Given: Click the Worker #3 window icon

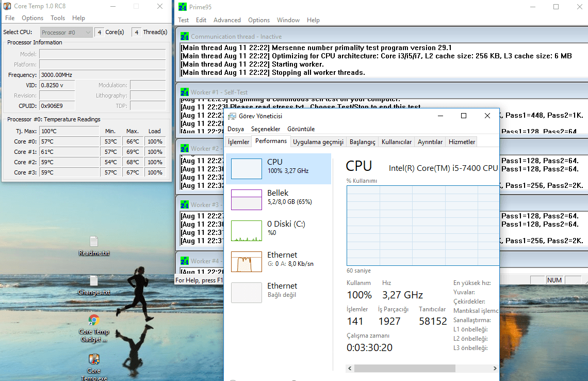Looking at the screenshot, I should [x=185, y=204].
